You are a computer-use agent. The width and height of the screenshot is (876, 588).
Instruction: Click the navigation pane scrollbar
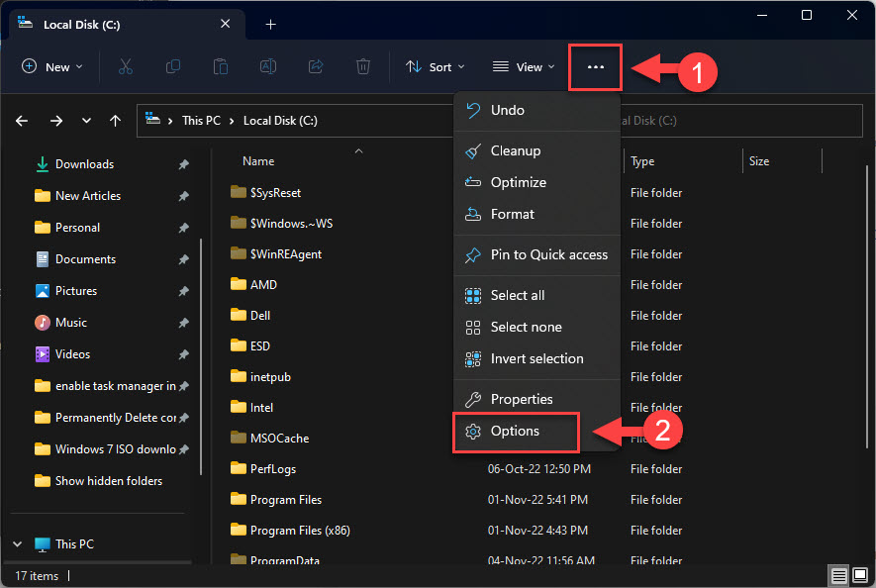coord(201,357)
